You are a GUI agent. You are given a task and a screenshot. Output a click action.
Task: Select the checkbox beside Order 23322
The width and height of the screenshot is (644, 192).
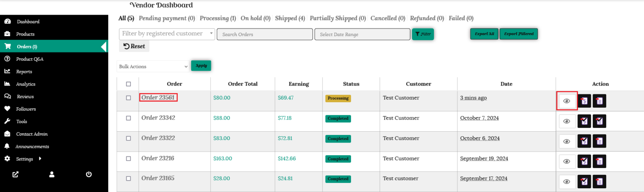point(128,138)
